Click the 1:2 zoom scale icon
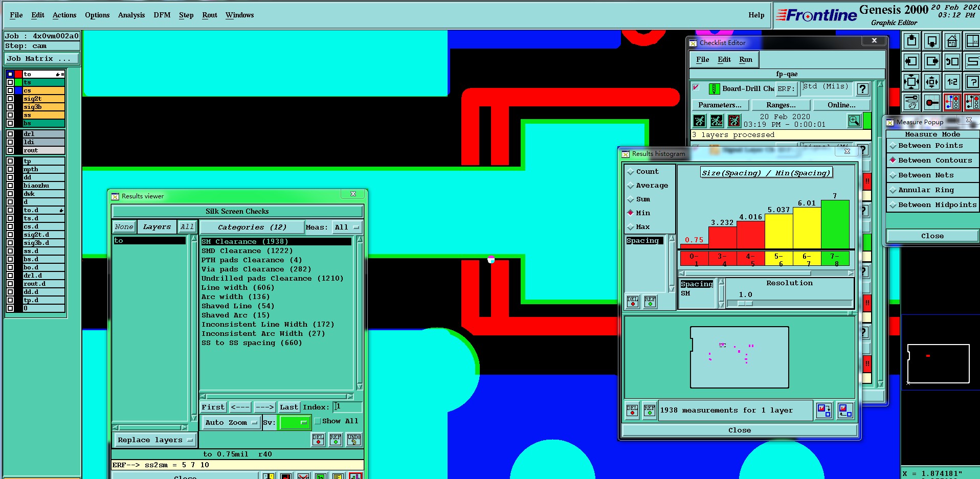 tap(952, 81)
